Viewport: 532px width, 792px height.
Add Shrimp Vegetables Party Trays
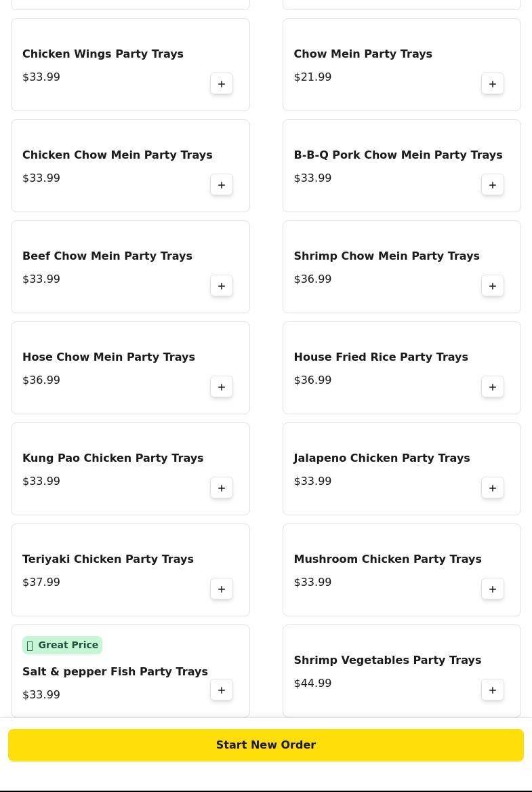pos(493,690)
